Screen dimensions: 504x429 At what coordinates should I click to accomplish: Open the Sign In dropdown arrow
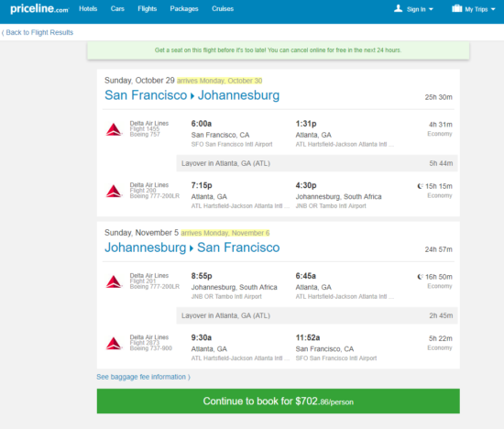pos(431,9)
